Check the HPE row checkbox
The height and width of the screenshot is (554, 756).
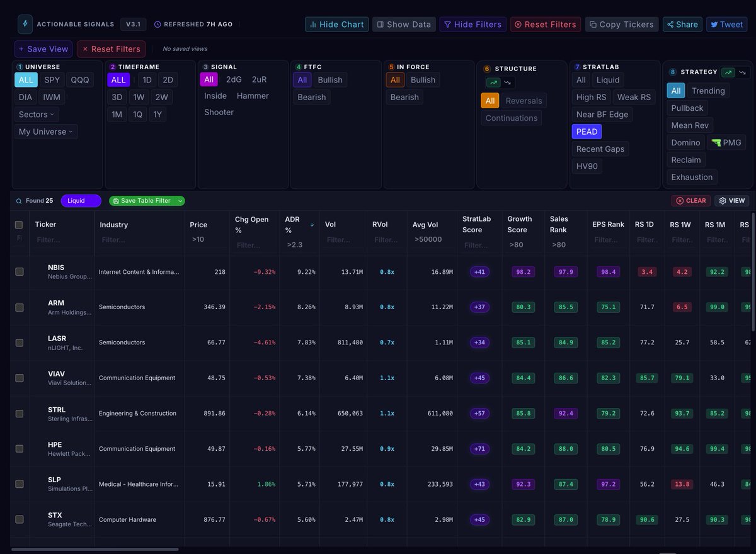[x=20, y=449]
